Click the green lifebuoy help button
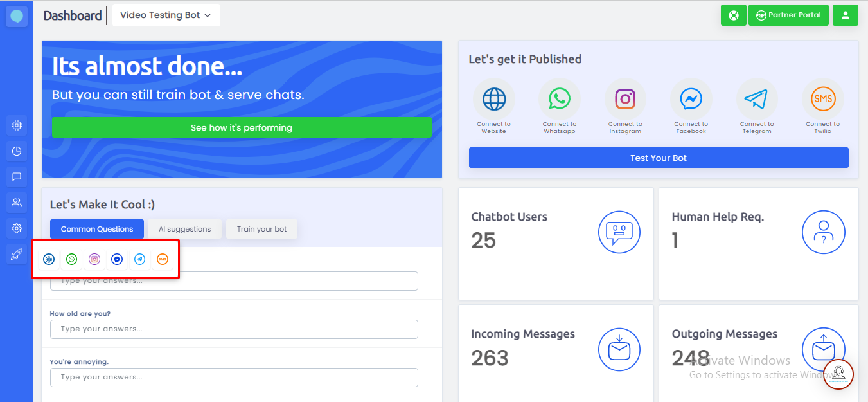The width and height of the screenshot is (868, 402). (733, 15)
